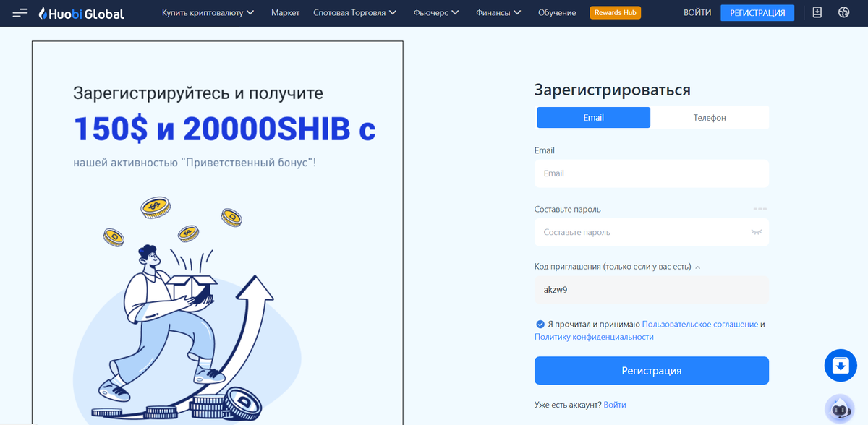Screen dimensions: 868x425
Task: Focus the Составьте пароль input field
Action: [x=651, y=233]
